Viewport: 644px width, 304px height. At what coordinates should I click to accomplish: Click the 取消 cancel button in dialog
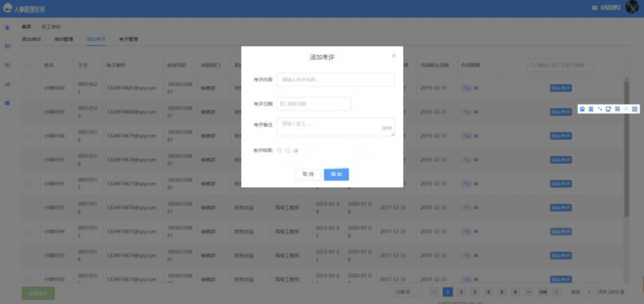click(x=308, y=175)
